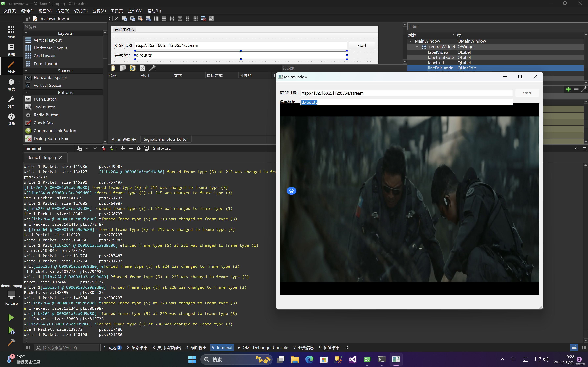The height and width of the screenshot is (367, 588).
Task: Click the Delete action icon in Action editor
Action: [142, 68]
